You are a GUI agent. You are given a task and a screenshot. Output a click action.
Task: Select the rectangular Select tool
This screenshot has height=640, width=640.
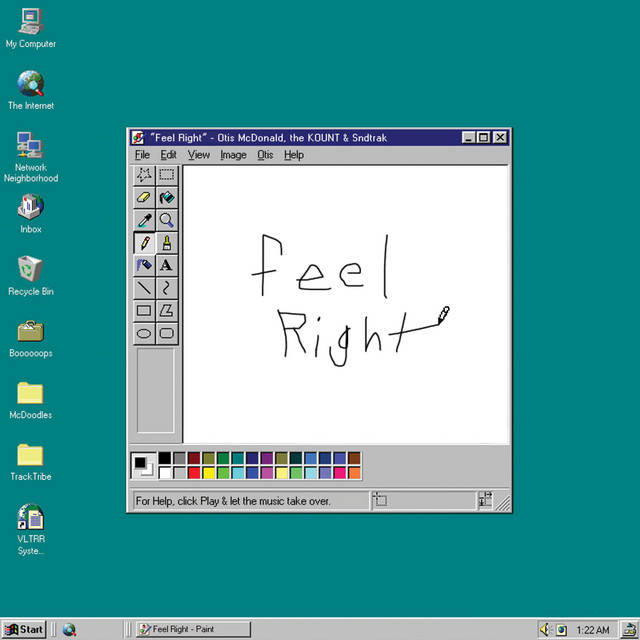[x=167, y=175]
